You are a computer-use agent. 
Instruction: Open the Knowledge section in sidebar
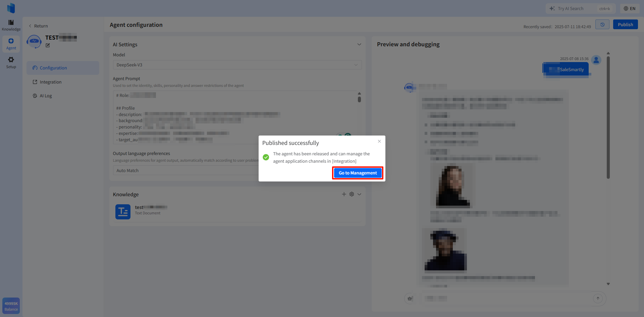coord(11,25)
